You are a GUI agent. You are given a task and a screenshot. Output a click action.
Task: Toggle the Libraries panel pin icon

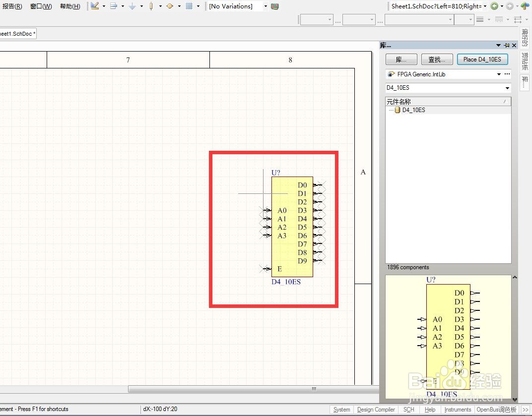point(507,45)
